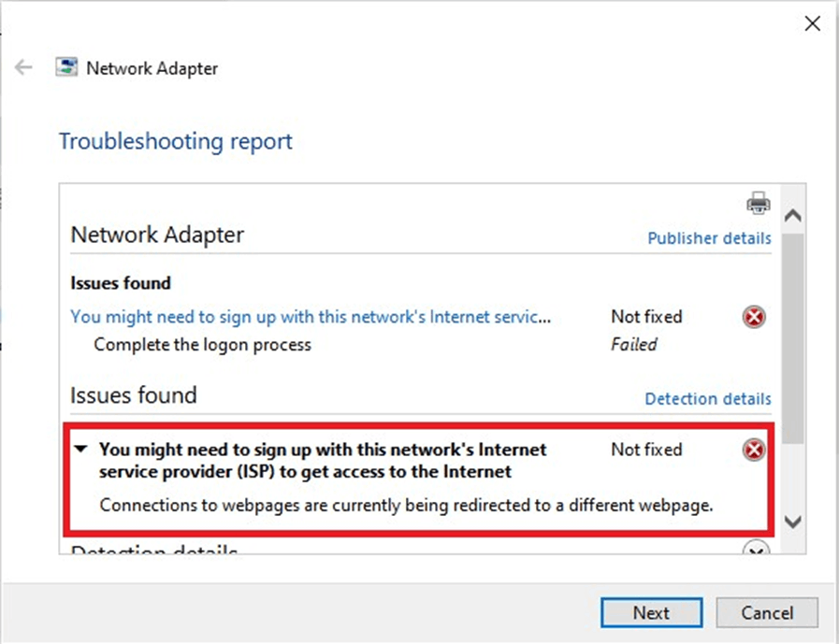Click the Cancel button
The image size is (839, 644).
tap(767, 613)
